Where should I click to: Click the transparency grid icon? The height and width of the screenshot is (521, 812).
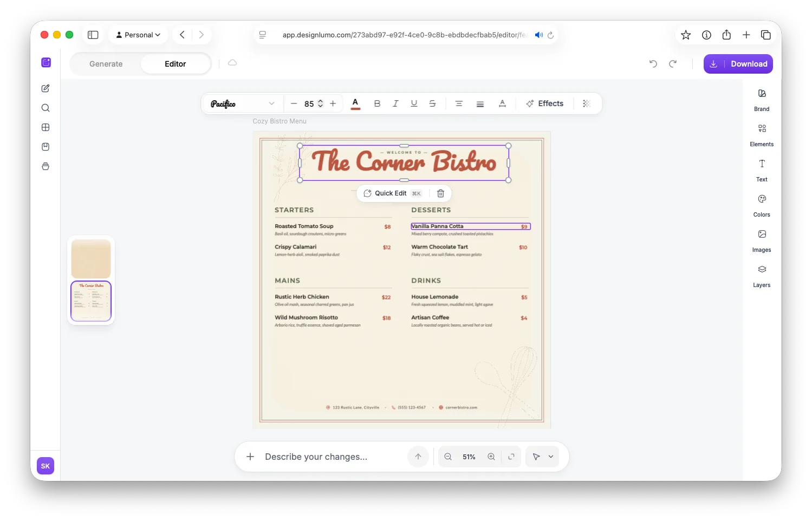(586, 103)
